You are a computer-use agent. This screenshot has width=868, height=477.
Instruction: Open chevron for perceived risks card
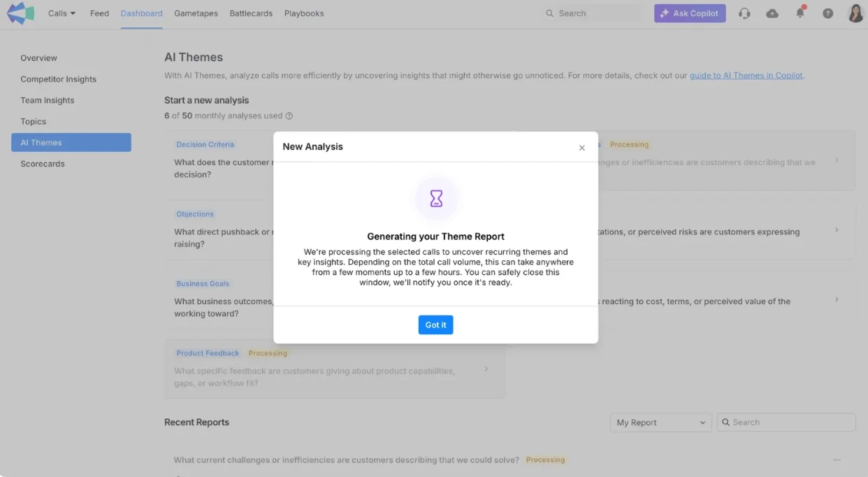[x=837, y=230]
